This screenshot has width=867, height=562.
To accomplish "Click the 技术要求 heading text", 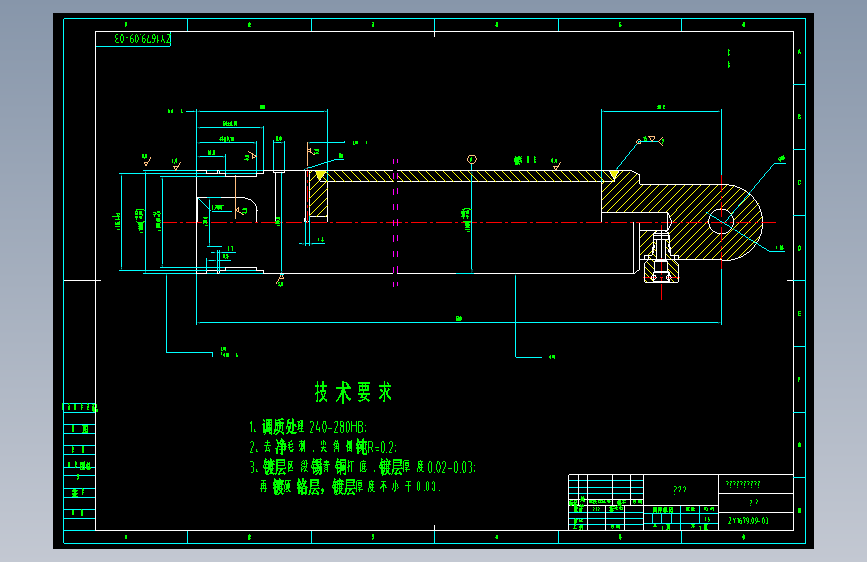I will coord(353,392).
